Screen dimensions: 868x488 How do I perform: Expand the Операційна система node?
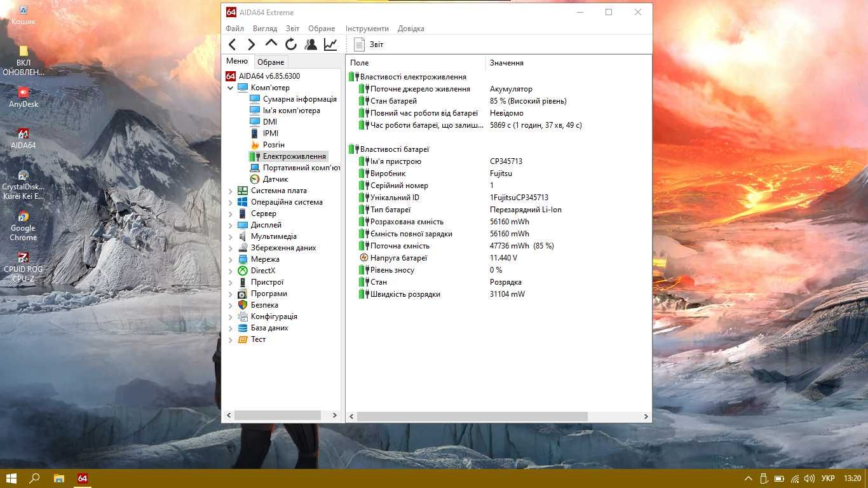[x=231, y=202]
